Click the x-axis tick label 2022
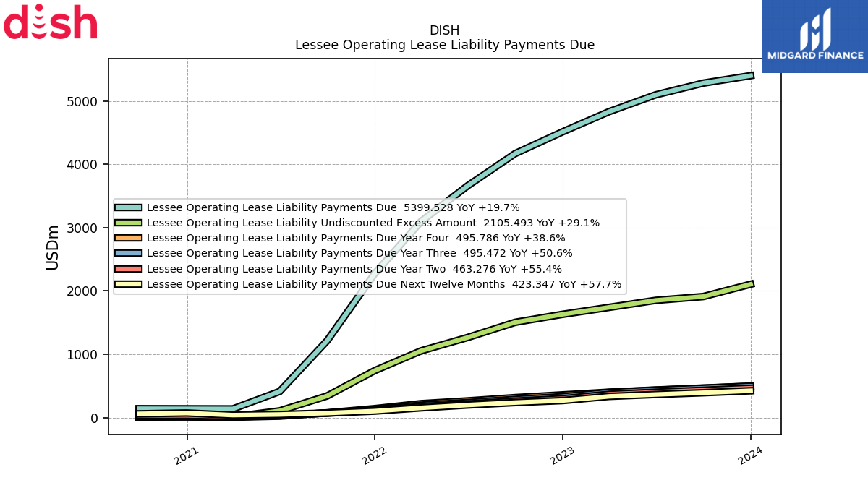 click(374, 455)
